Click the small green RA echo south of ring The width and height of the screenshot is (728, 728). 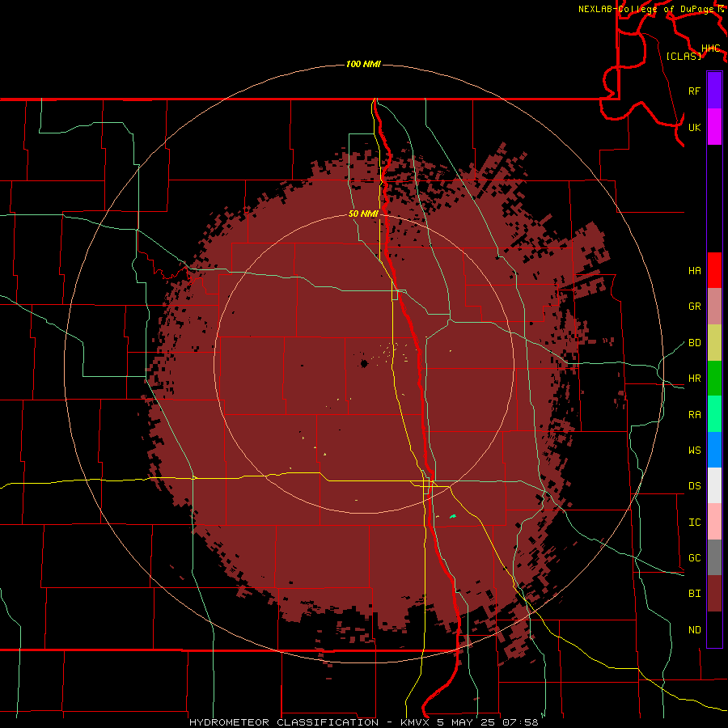[x=453, y=516]
